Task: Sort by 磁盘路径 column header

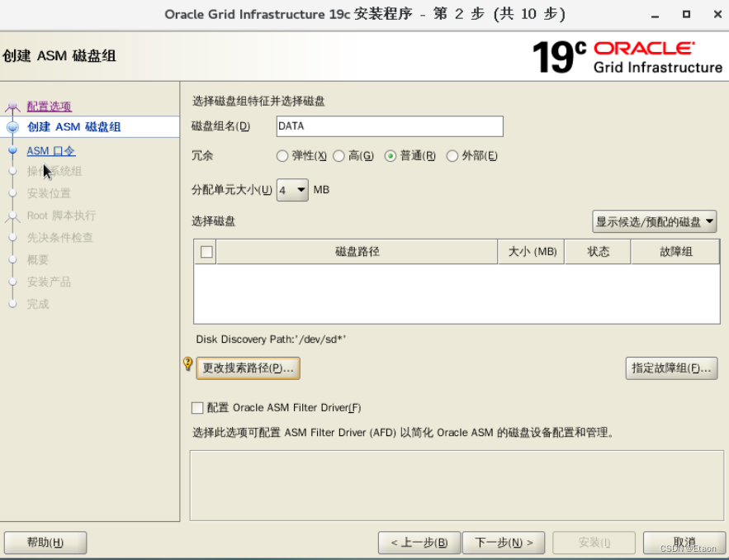Action: 357,252
